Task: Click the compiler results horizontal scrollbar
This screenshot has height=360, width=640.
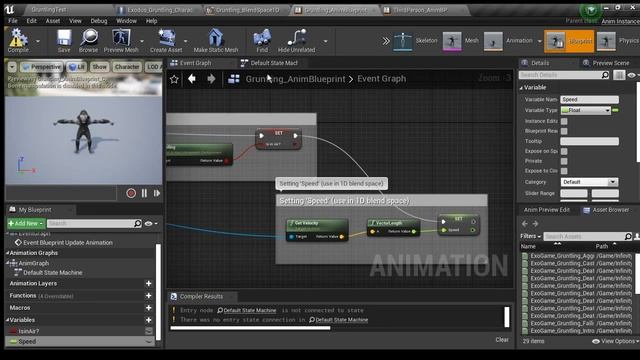Action: click(x=250, y=327)
